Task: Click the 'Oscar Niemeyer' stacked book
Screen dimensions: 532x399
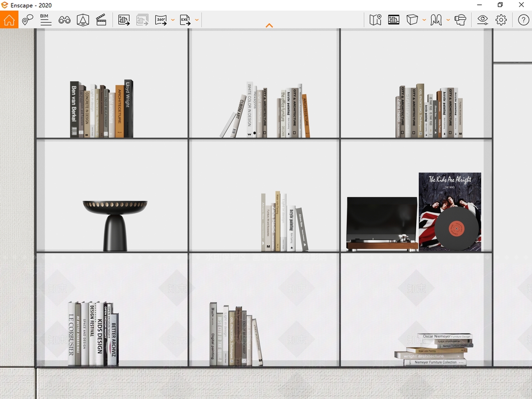Action: (x=446, y=336)
